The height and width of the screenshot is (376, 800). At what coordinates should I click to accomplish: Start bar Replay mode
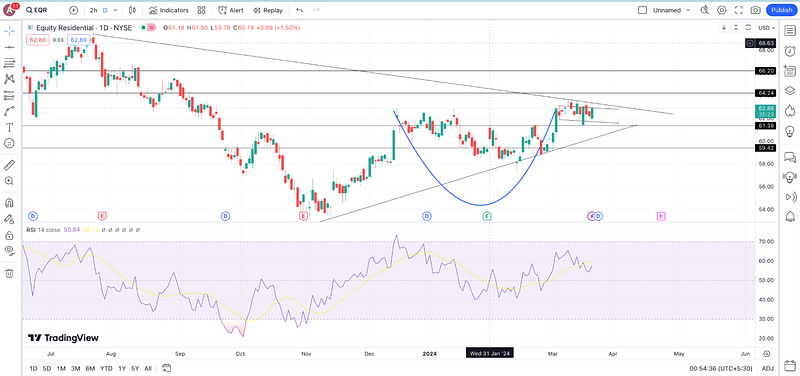click(x=268, y=10)
